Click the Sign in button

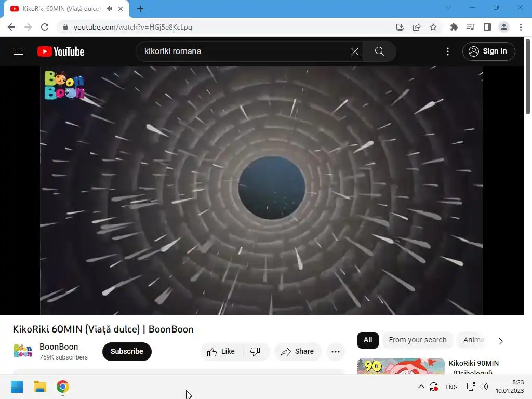click(488, 51)
